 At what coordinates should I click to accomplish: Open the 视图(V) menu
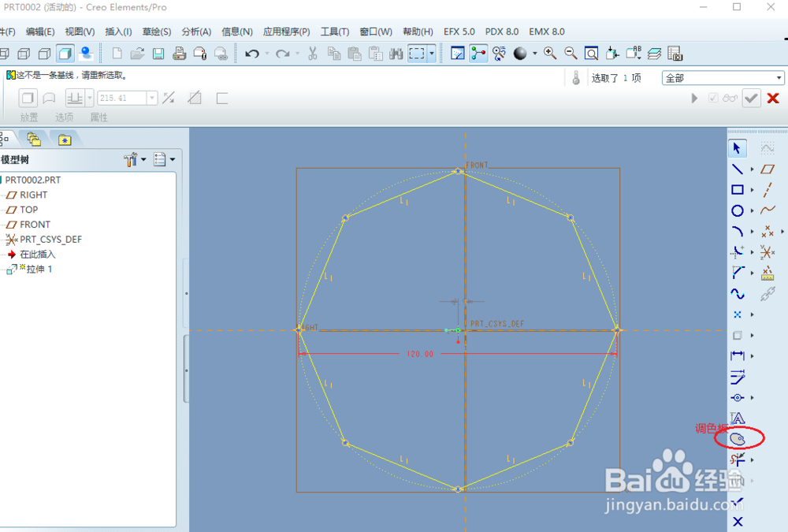[x=80, y=32]
